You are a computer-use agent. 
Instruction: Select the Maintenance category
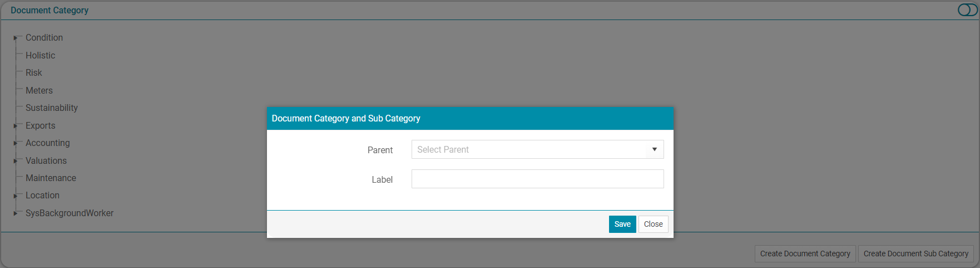[x=51, y=178]
